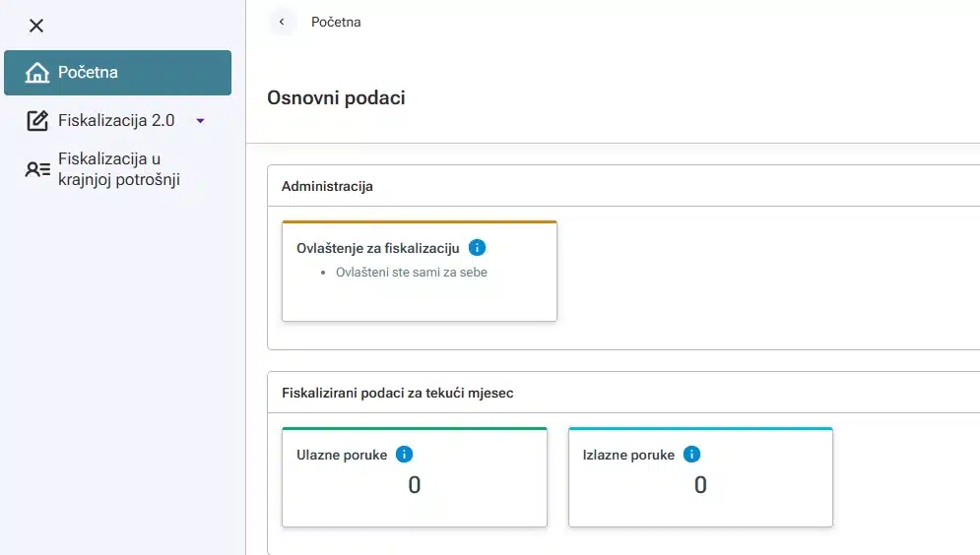The image size is (980, 555).
Task: Select the Početna sidebar menu label
Action: [89, 73]
